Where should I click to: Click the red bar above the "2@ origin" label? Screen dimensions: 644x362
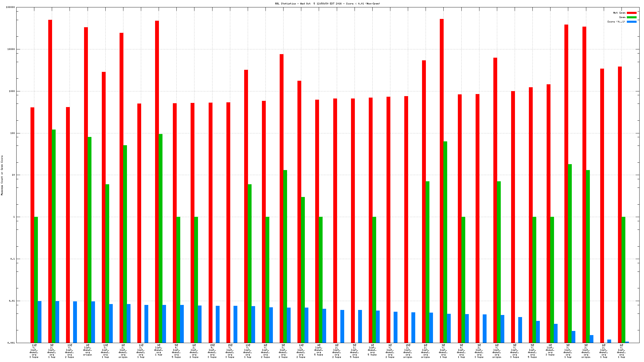[x=86, y=177]
